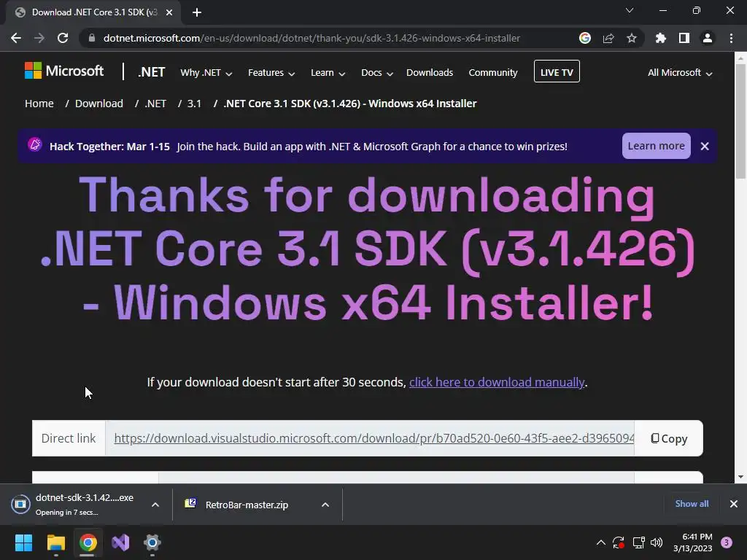Expand options for dotnet-sdk download
Image resolution: width=747 pixels, height=560 pixels.
pos(155,505)
